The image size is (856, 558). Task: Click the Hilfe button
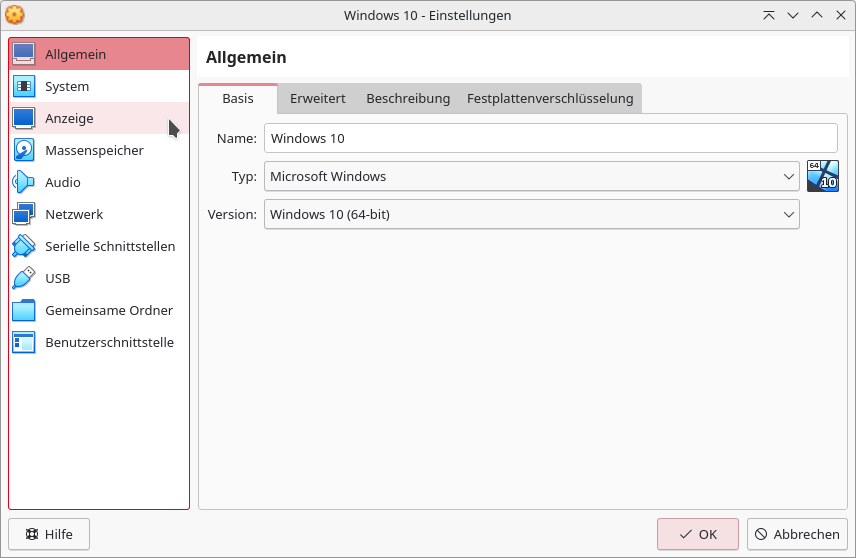click(49, 534)
